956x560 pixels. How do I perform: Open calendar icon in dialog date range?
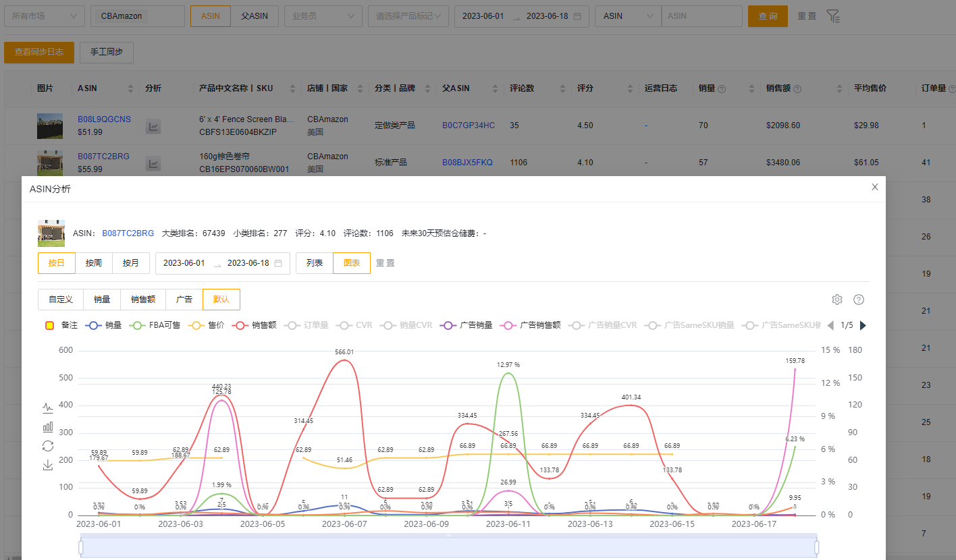click(x=278, y=263)
